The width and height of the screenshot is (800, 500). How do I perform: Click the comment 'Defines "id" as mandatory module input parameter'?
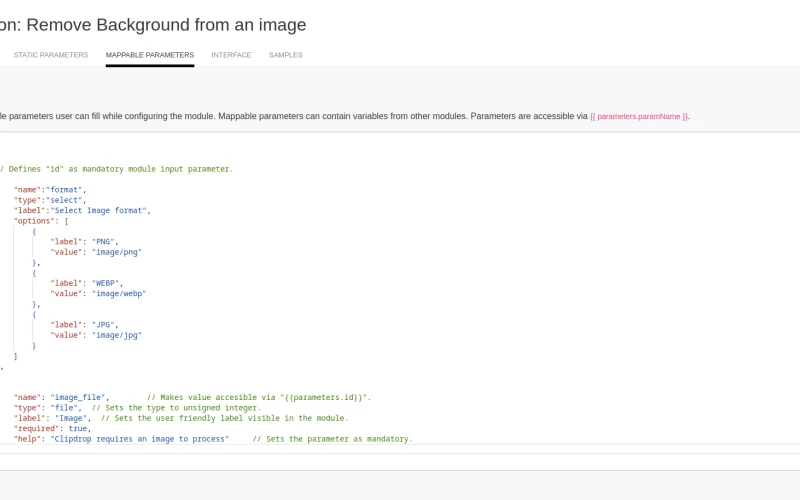click(x=120, y=169)
